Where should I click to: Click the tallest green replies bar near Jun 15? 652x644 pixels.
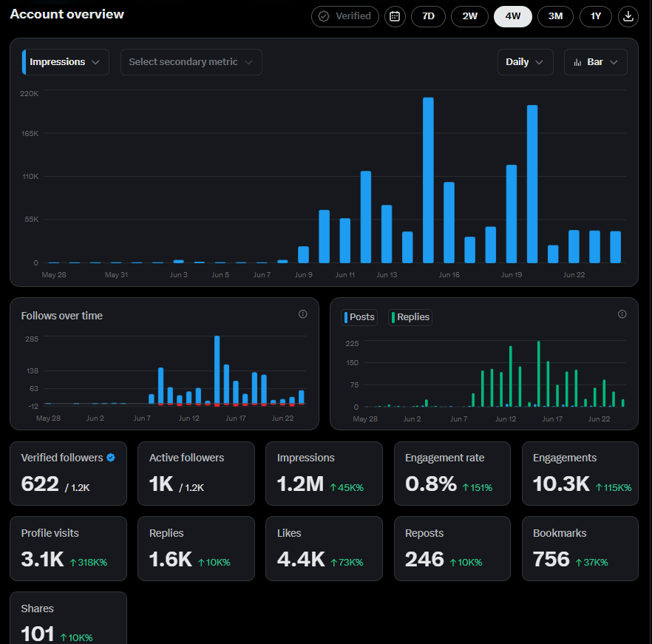[x=538, y=373]
